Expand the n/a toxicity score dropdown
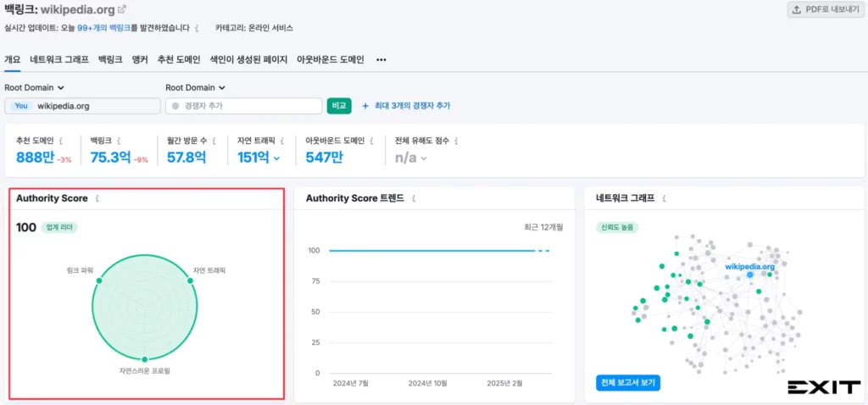This screenshot has height=405, width=868. (x=424, y=158)
